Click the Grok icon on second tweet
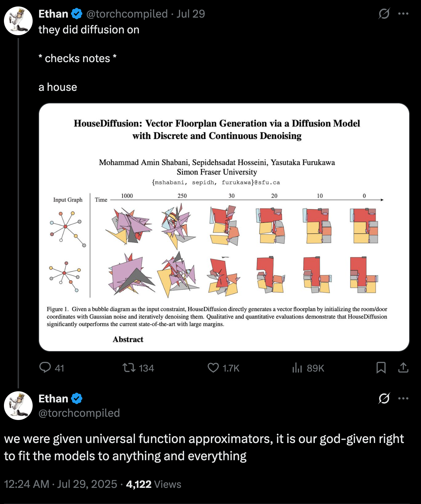 [x=384, y=398]
